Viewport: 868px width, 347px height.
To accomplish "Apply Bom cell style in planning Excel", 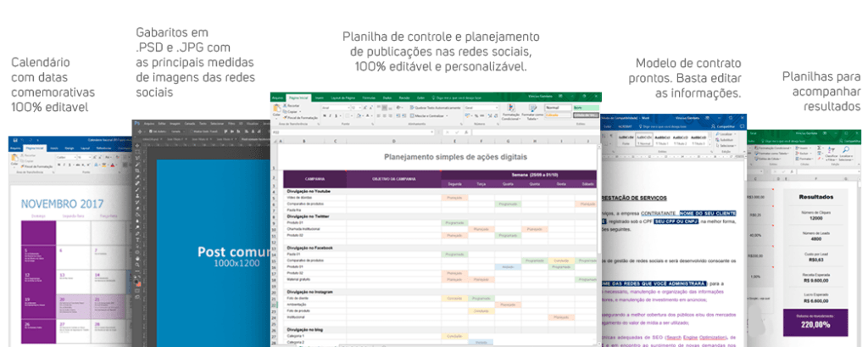I will 586,108.
